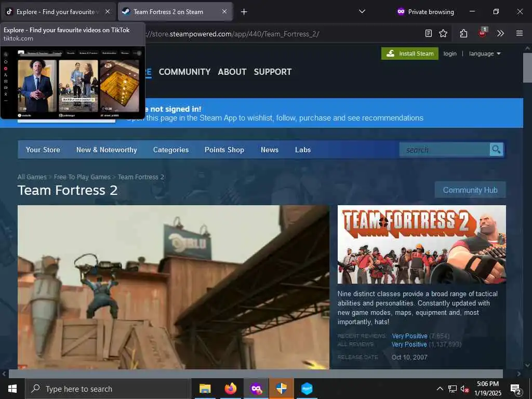Viewport: 532px width, 399px height.
Task: Close the TikTok Explore tab
Action: coord(108,11)
